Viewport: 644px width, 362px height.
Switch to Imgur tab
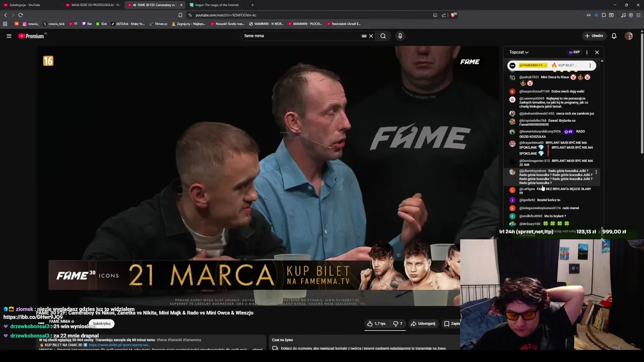(x=217, y=5)
